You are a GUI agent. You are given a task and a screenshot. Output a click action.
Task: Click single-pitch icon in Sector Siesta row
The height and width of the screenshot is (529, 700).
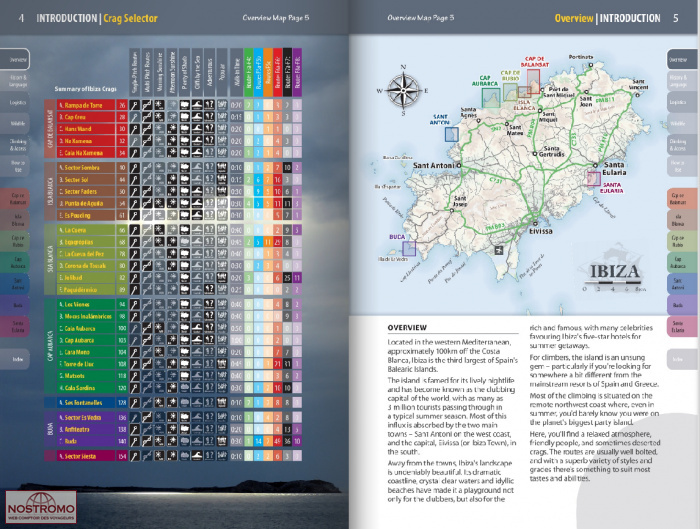pos(134,456)
